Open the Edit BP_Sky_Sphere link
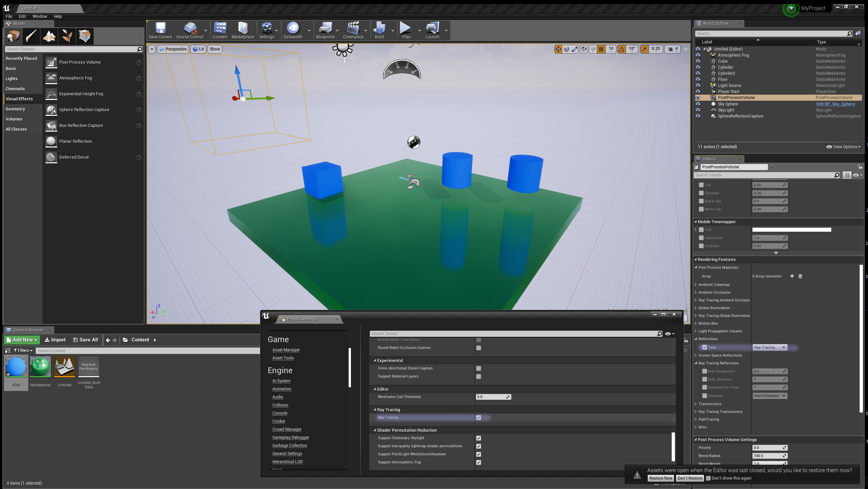This screenshot has width=868, height=489. coord(835,104)
